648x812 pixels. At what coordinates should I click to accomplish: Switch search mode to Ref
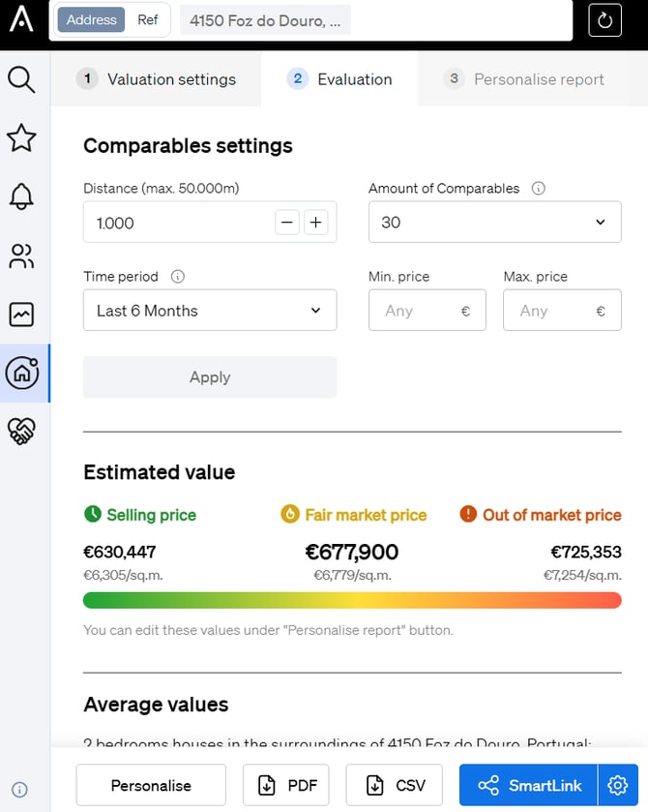(x=147, y=19)
